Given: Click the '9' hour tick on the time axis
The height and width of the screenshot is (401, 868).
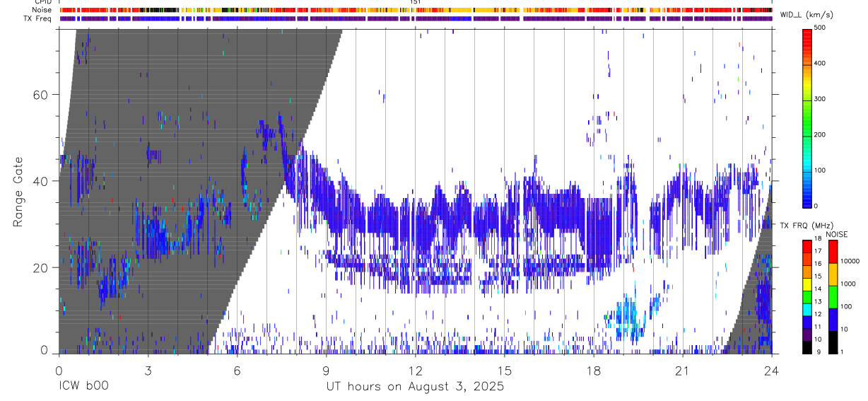Looking at the screenshot, I should pyautogui.click(x=326, y=371).
